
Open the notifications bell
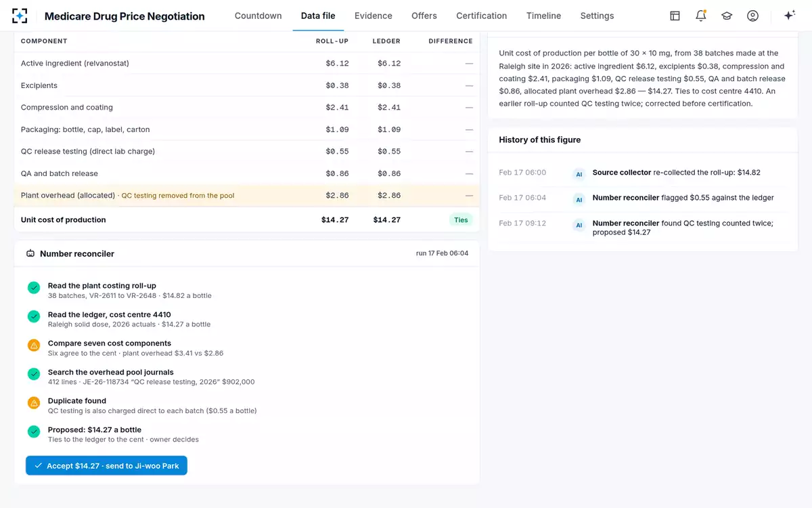tap(701, 16)
